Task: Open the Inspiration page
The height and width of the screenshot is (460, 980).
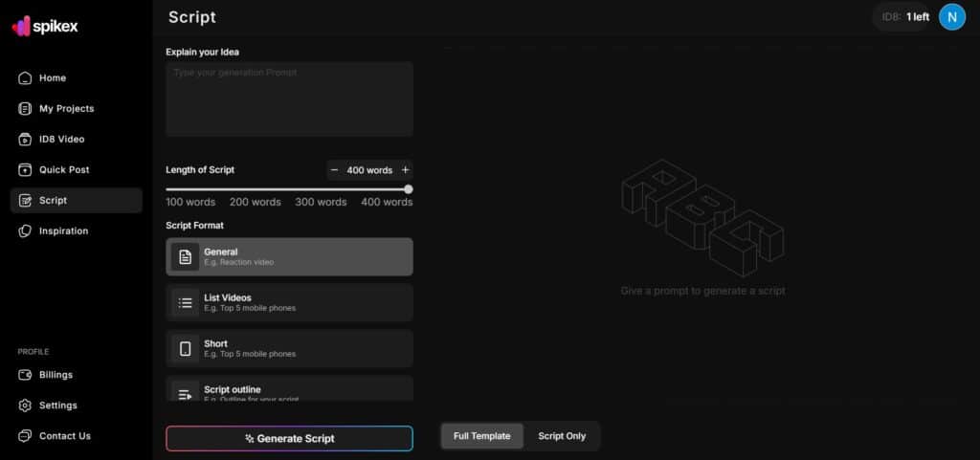Action: point(77,230)
